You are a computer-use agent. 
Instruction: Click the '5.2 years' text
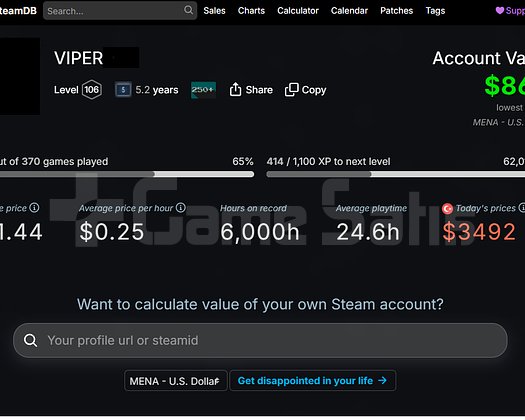coord(157,90)
